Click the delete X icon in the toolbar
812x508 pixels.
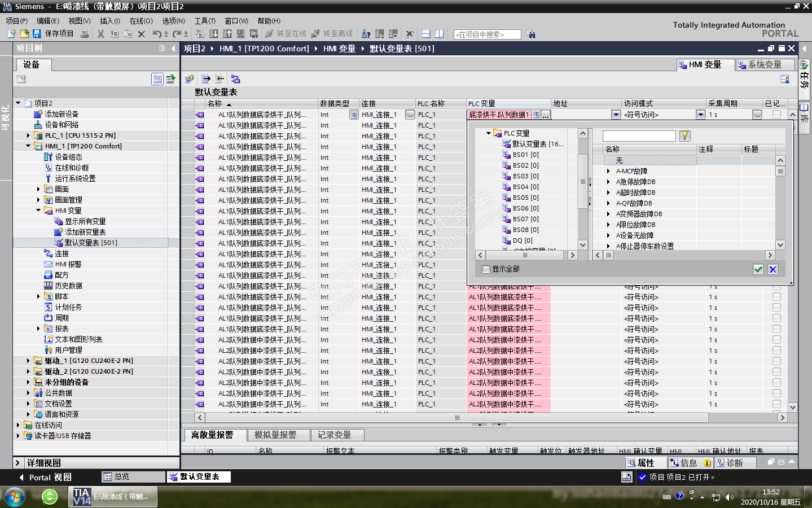click(142, 34)
